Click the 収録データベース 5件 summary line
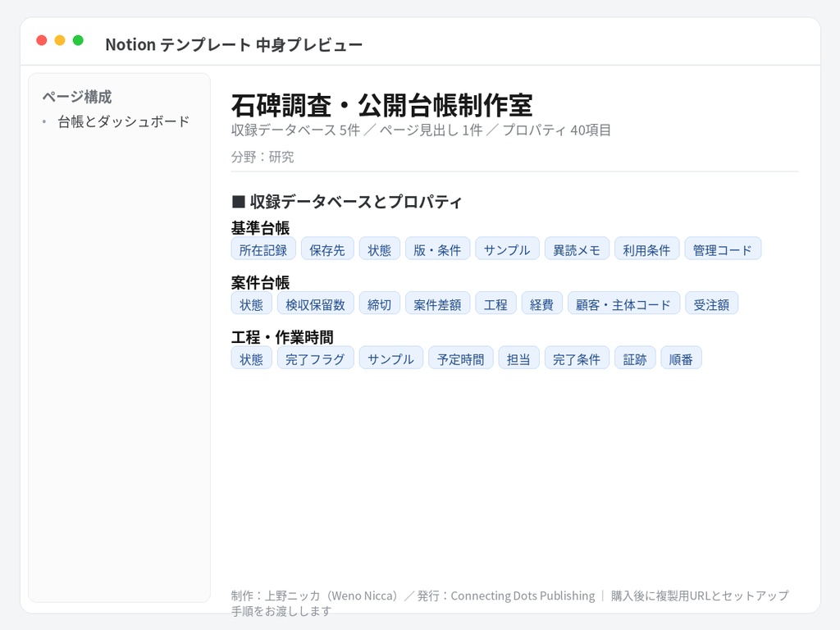The image size is (840, 630). (x=421, y=130)
